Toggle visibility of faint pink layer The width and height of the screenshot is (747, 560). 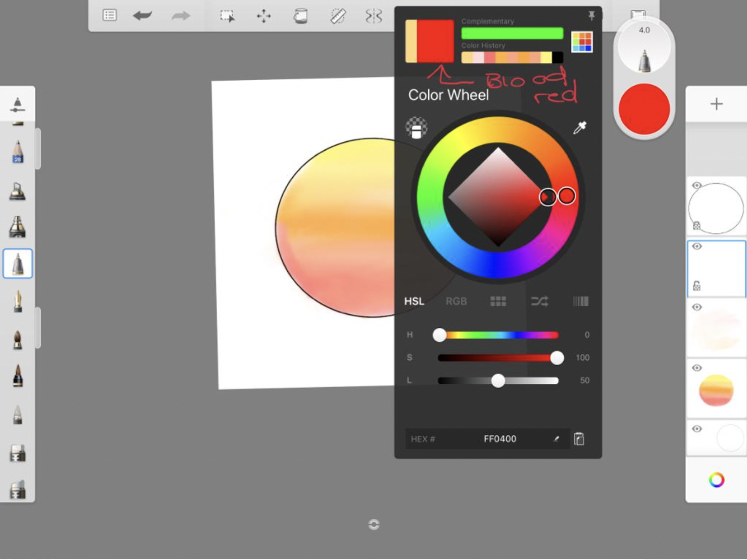click(697, 307)
